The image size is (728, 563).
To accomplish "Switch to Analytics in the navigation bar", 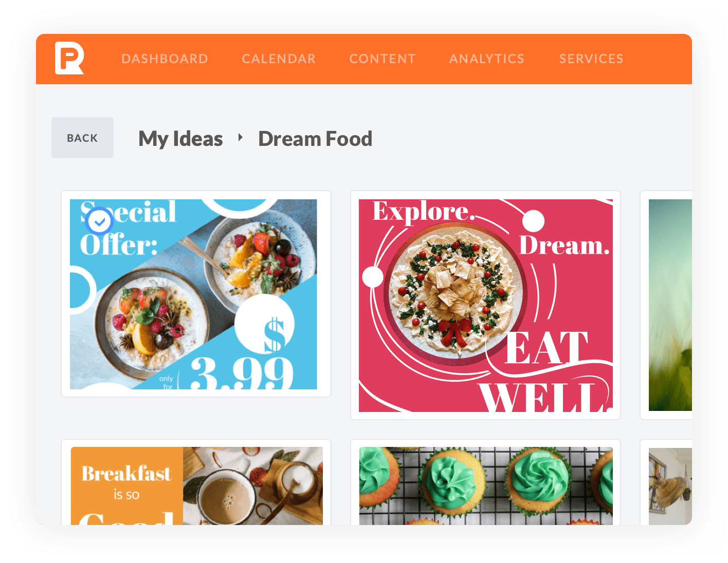I will 487,59.
